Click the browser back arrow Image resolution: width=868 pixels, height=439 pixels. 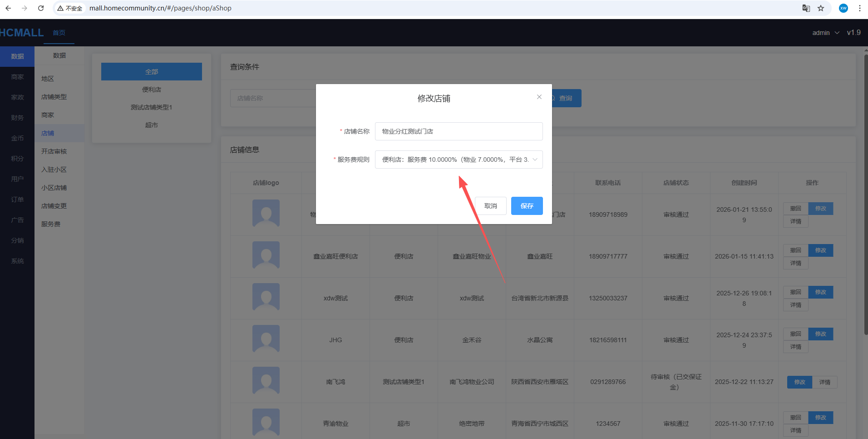8,8
